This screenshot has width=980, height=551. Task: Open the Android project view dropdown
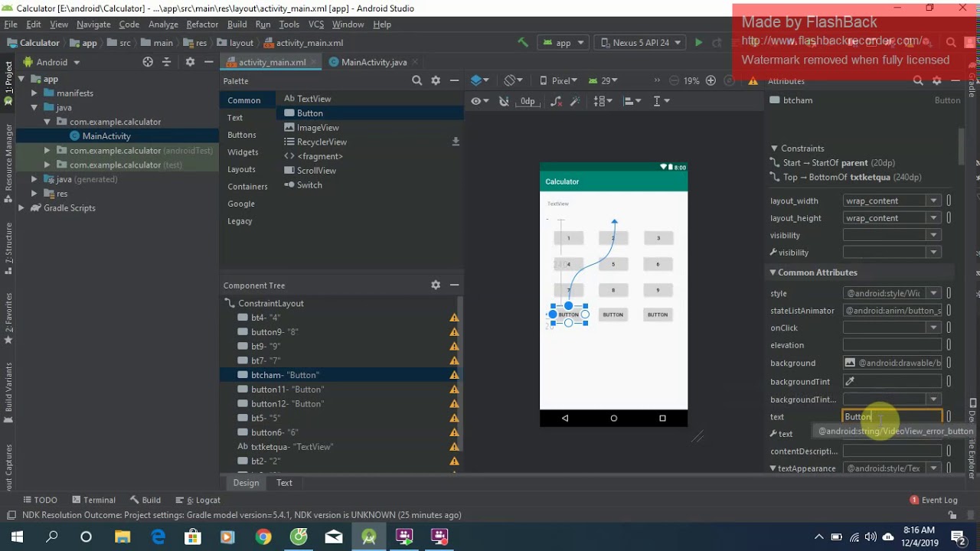pos(53,62)
